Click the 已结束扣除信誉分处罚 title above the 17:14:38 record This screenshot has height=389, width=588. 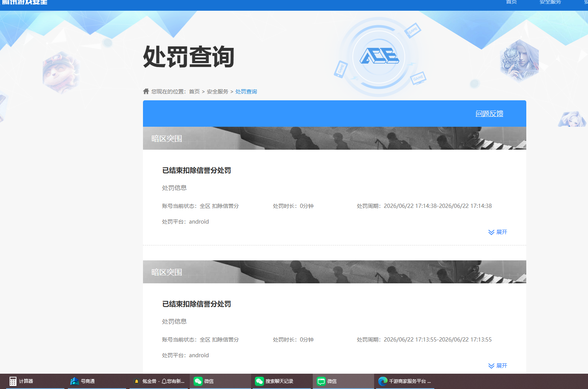[197, 170]
